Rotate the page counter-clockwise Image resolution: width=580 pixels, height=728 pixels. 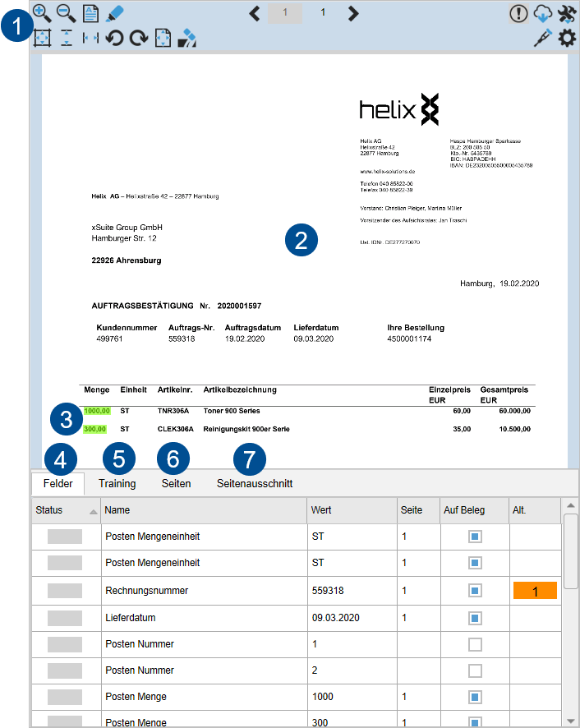tap(115, 38)
